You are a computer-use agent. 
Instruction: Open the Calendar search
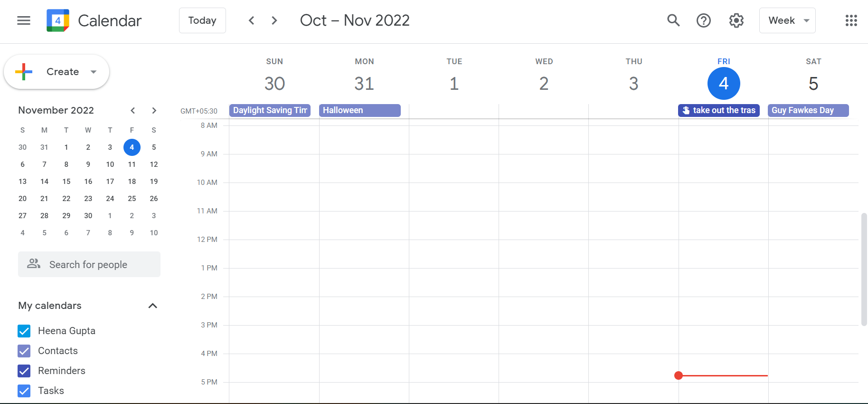(x=673, y=20)
